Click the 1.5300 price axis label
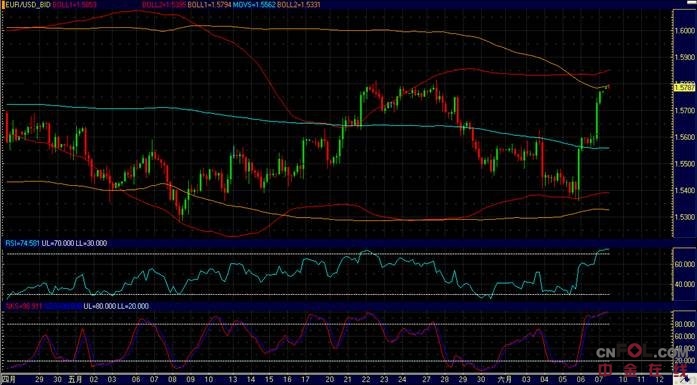697x385 pixels. tap(685, 217)
